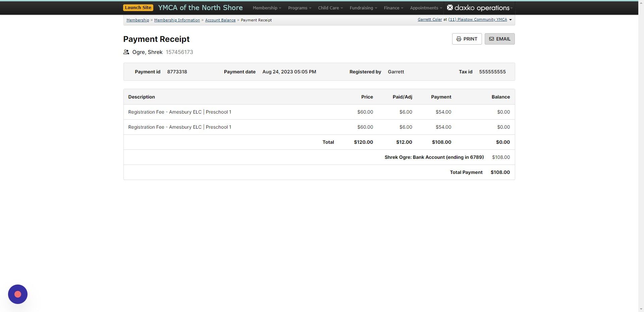644x312 pixels.
Task: Click YMCA of the North Shore title
Action: coord(200,8)
